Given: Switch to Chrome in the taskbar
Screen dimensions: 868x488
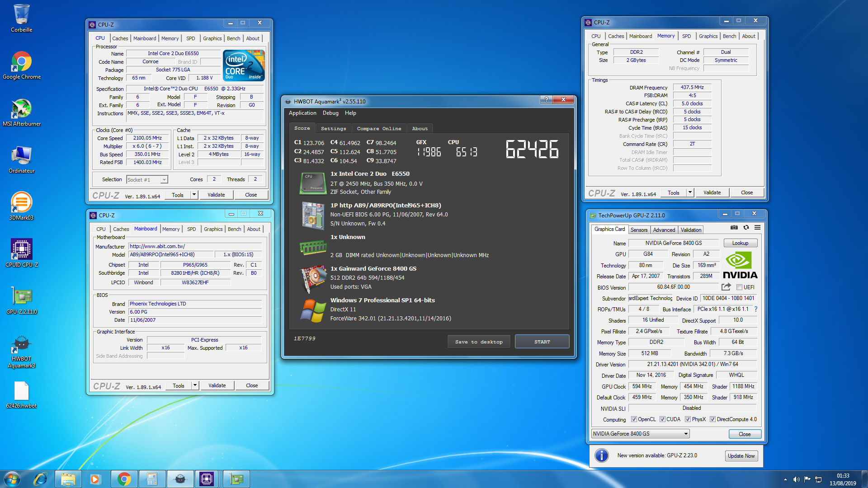Looking at the screenshot, I should click(x=124, y=479).
